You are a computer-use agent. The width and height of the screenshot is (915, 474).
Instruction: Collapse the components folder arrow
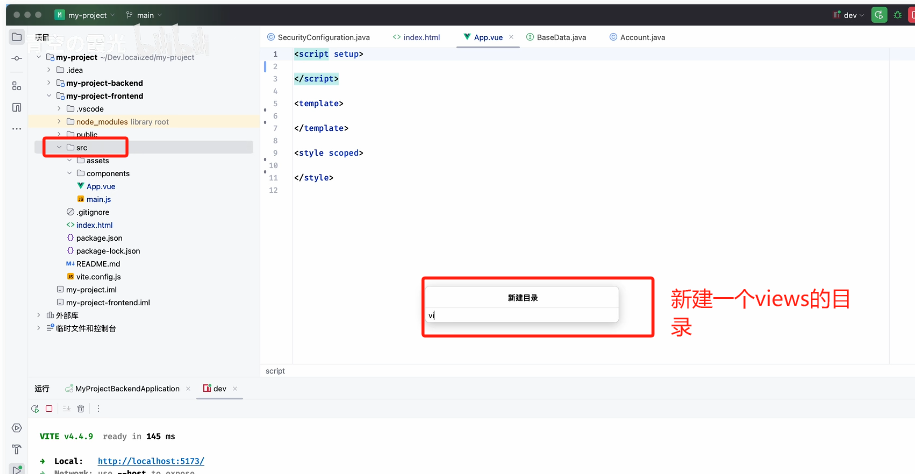[69, 173]
